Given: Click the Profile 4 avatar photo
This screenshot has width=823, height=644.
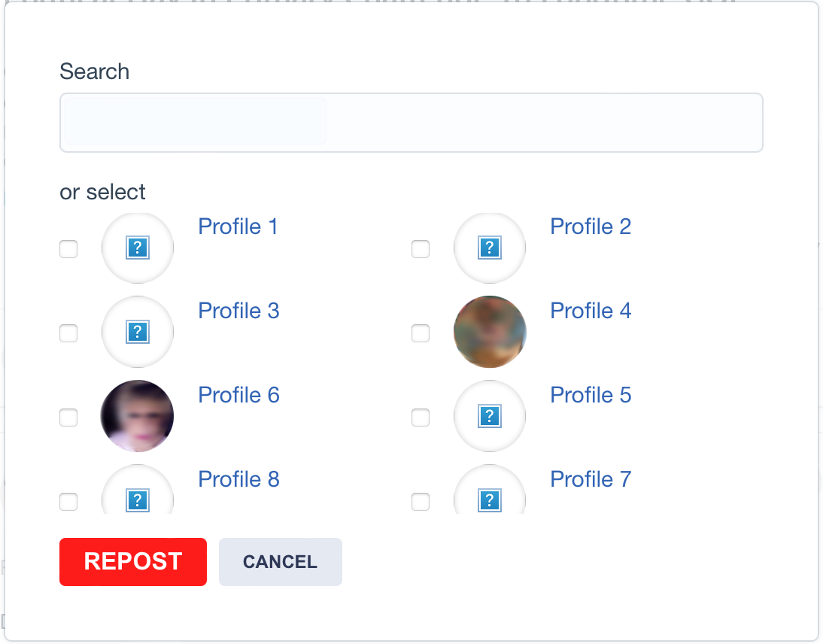Looking at the screenshot, I should (490, 332).
